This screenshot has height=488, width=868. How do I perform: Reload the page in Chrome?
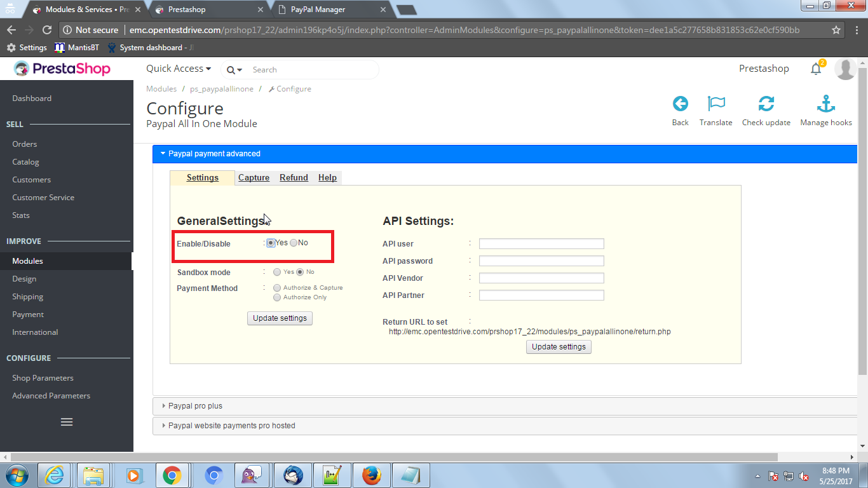[x=46, y=30]
